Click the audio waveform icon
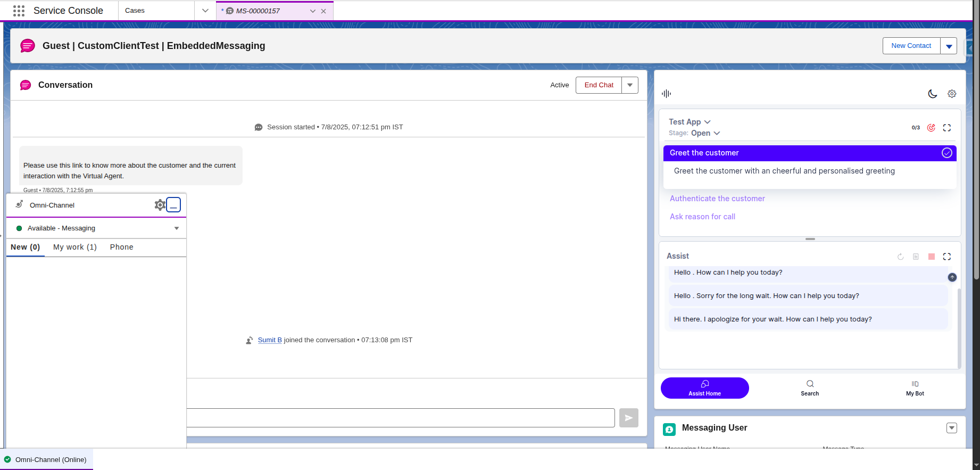The image size is (980, 470). click(x=667, y=94)
